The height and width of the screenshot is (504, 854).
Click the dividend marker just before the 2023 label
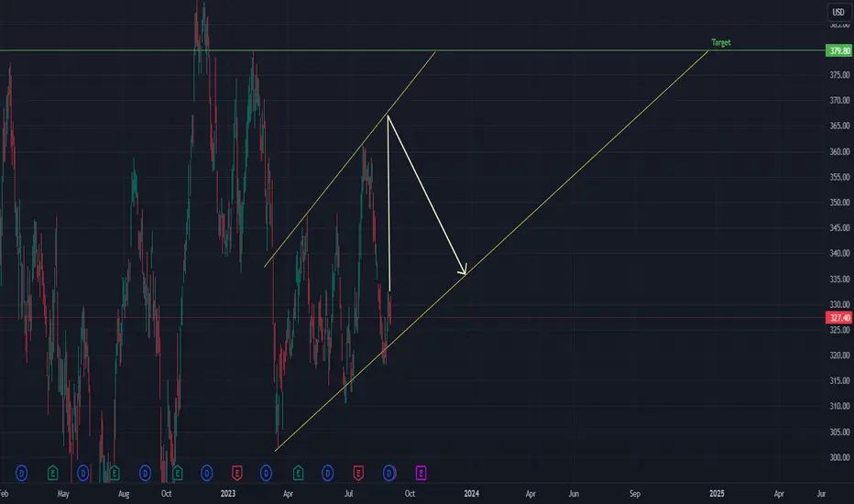pyautogui.click(x=206, y=473)
